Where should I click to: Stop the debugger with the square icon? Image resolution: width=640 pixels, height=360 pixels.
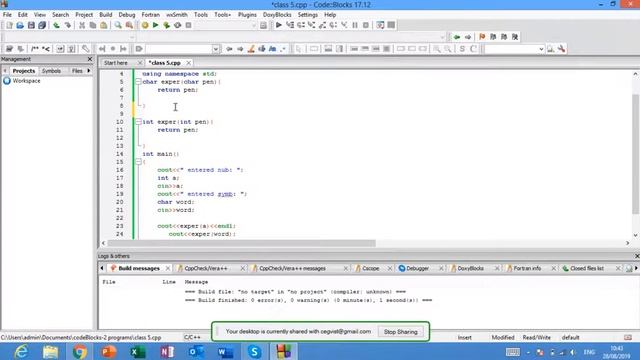click(x=366, y=25)
